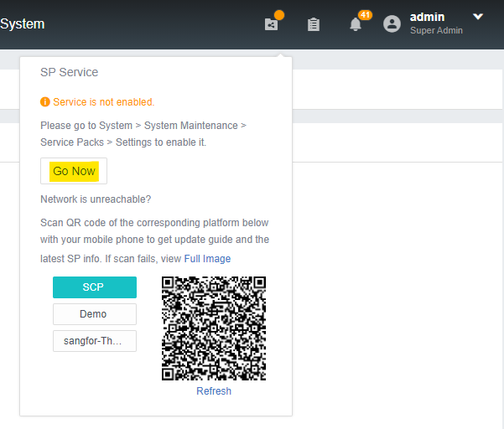Click the admin username text

click(427, 17)
